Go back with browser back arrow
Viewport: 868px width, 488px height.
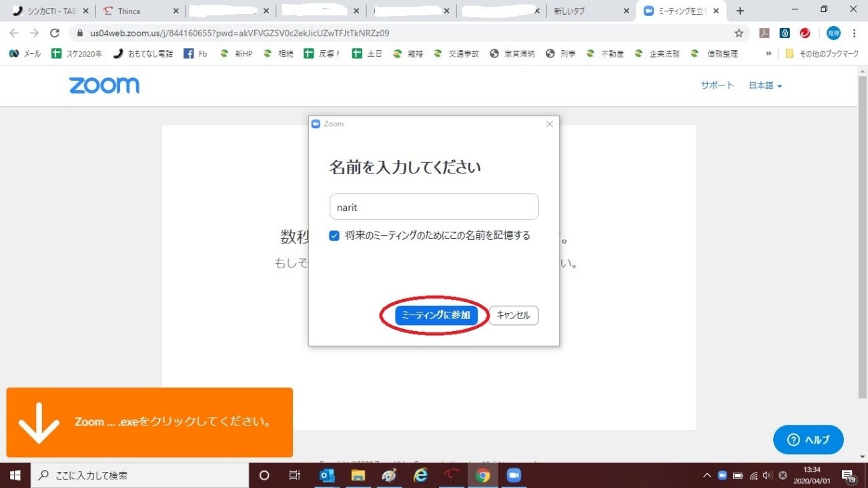pyautogui.click(x=14, y=33)
